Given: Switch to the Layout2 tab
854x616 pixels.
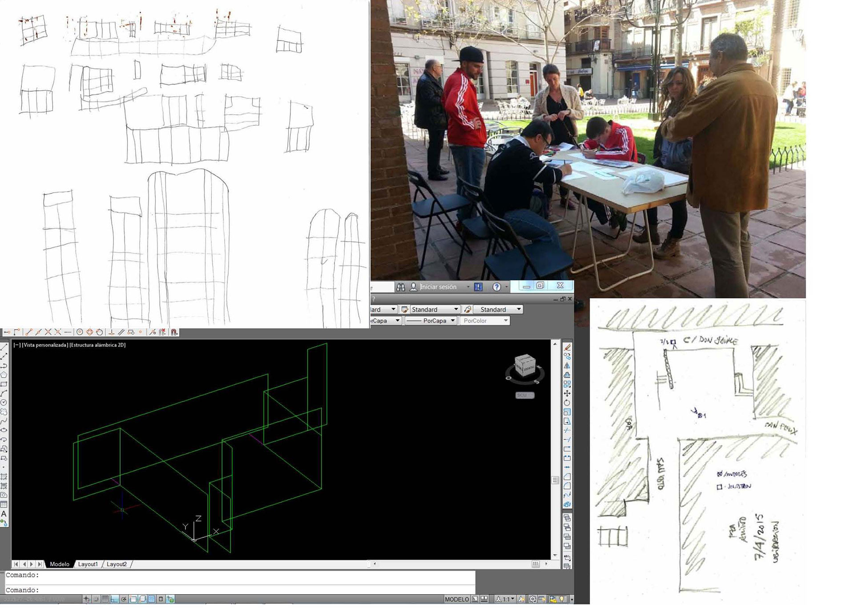Looking at the screenshot, I should point(117,564).
